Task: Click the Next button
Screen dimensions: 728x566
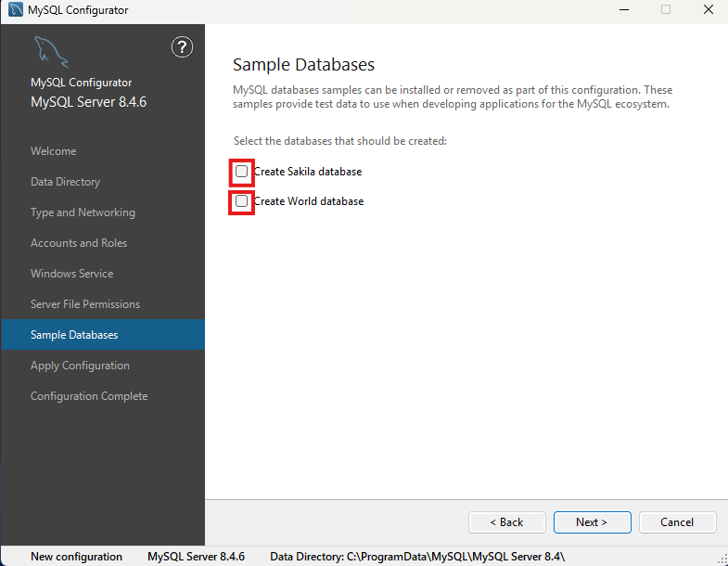Action: (x=592, y=522)
